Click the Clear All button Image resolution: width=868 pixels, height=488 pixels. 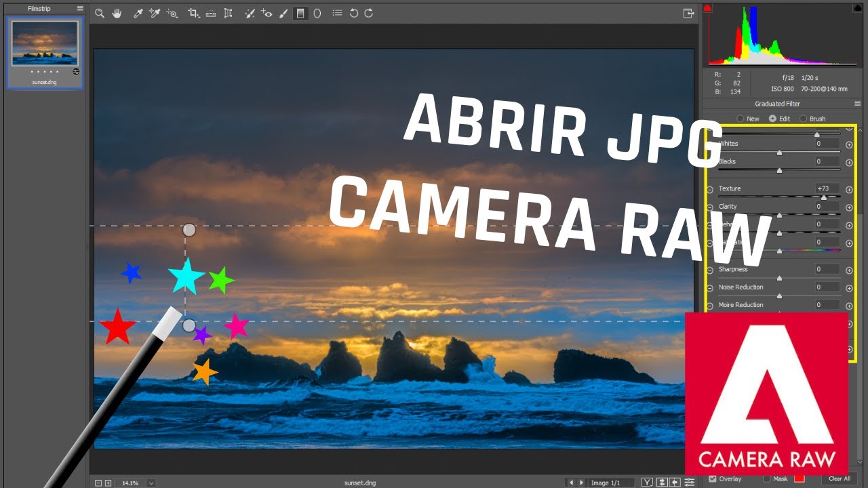click(840, 479)
